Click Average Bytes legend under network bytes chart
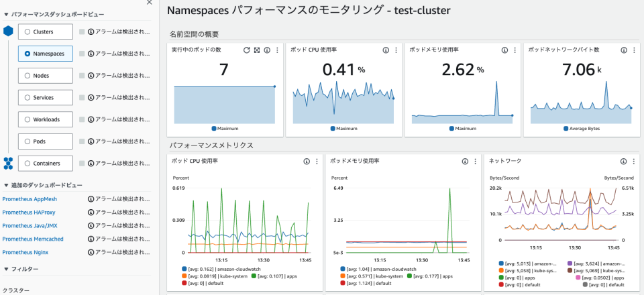 [582, 129]
